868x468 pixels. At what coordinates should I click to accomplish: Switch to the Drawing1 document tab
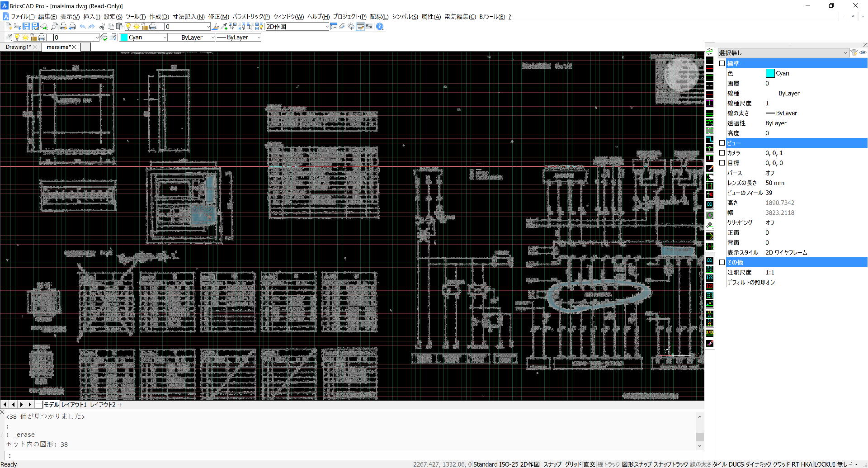pos(18,47)
